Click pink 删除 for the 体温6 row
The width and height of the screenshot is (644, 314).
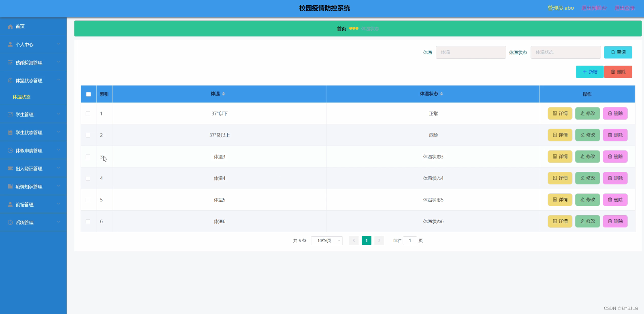(615, 221)
